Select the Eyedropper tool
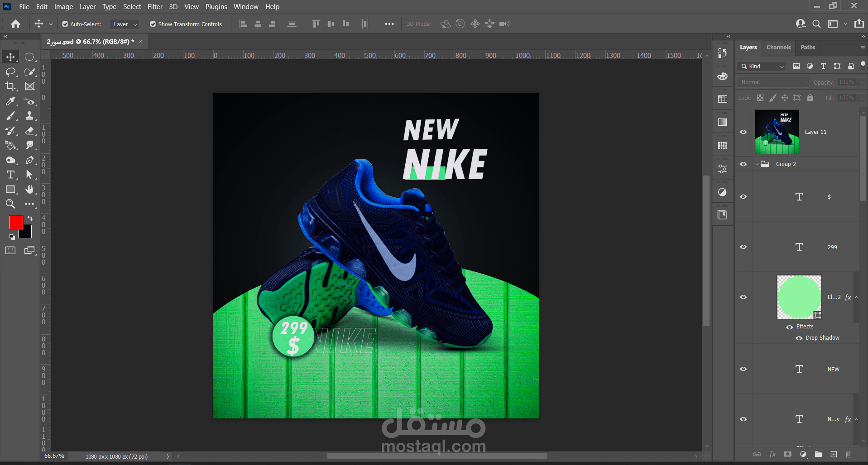Screen dimensions: 868x465 pos(10,101)
